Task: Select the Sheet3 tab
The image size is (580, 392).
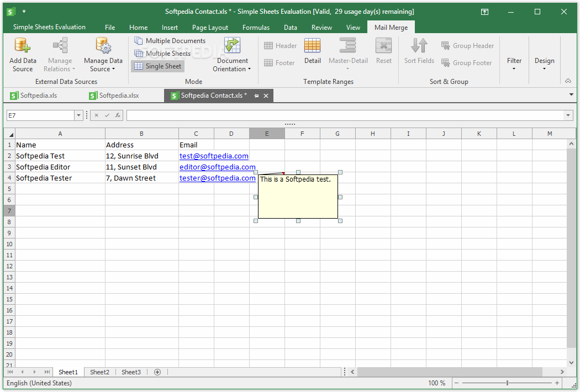Action: coord(131,372)
